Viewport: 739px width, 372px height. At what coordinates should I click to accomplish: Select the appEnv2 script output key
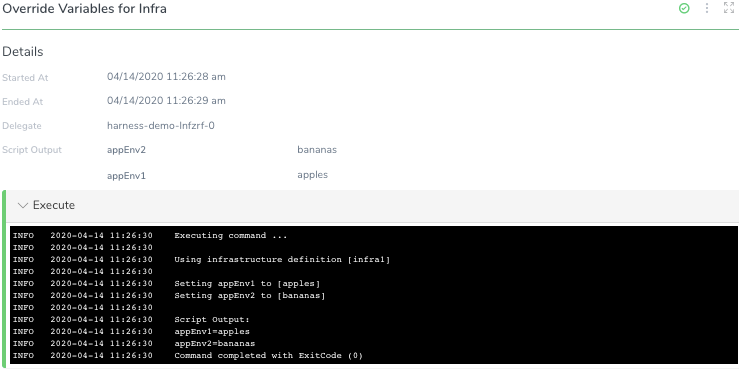point(126,150)
